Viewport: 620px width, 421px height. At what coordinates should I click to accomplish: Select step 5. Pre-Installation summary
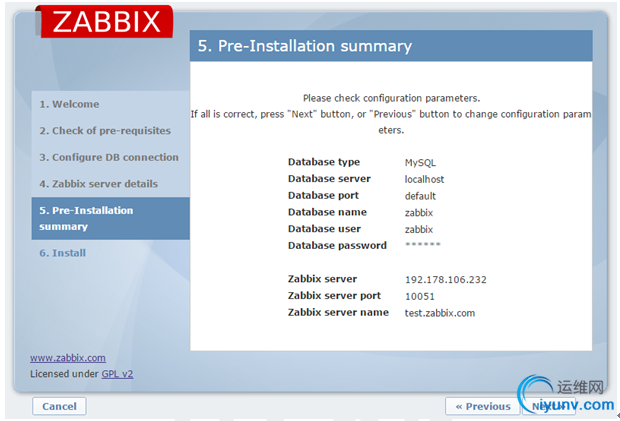[110, 219]
